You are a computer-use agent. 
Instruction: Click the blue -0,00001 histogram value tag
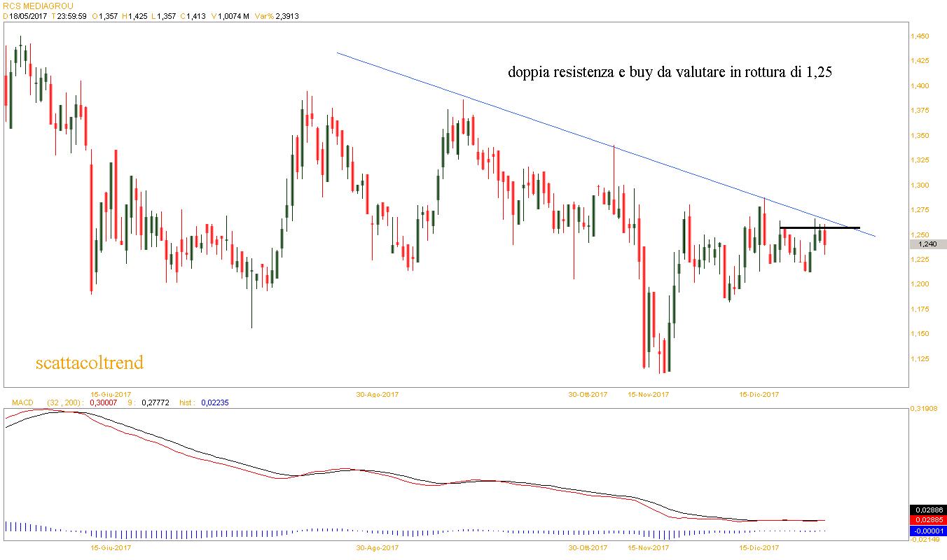[x=928, y=531]
